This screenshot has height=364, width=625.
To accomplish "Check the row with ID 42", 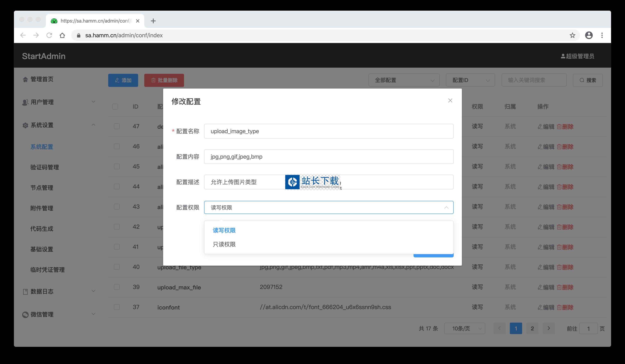I will [117, 227].
